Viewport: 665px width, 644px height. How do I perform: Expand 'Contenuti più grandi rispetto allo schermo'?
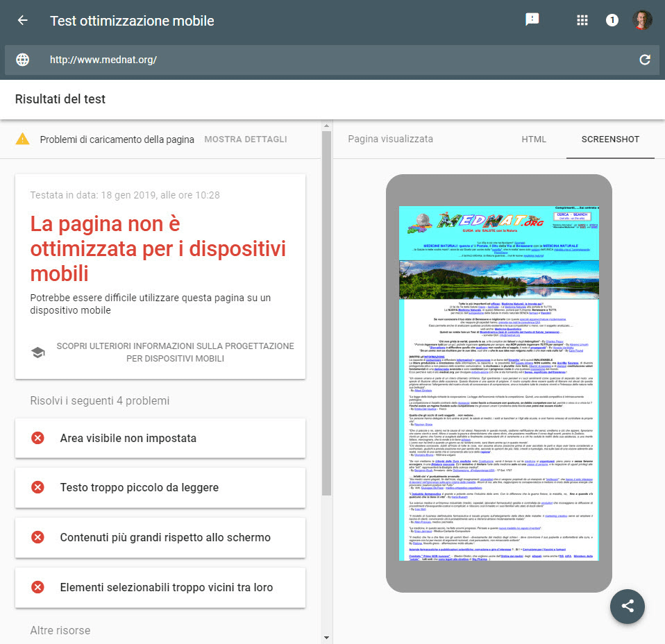pos(160,538)
